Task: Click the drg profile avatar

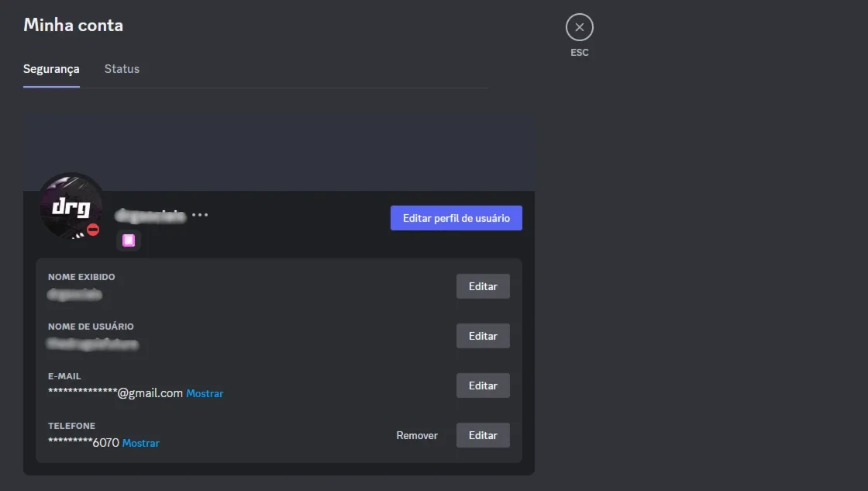Action: pos(71,206)
